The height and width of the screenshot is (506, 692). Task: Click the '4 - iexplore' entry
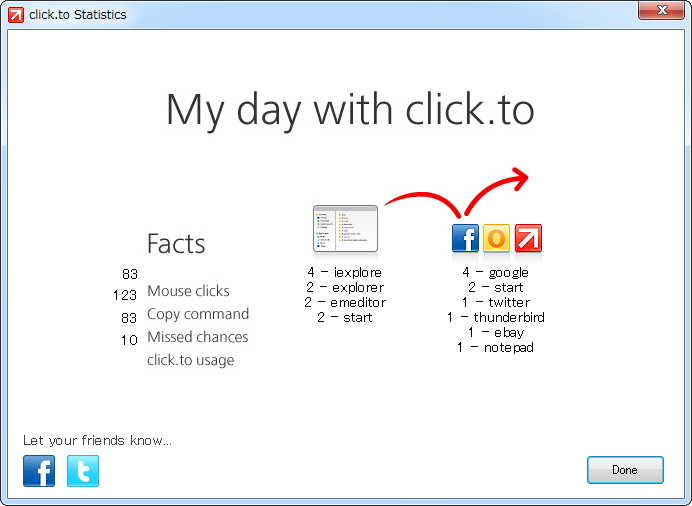click(345, 273)
